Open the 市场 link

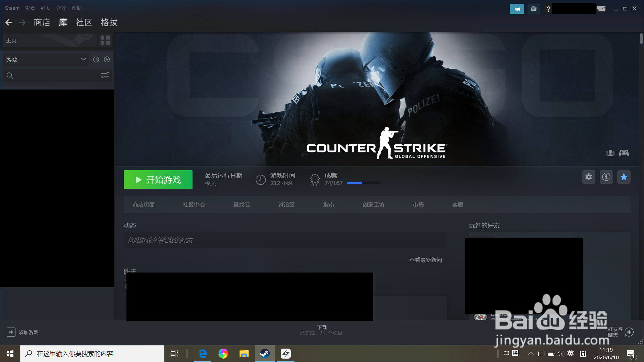tap(418, 204)
